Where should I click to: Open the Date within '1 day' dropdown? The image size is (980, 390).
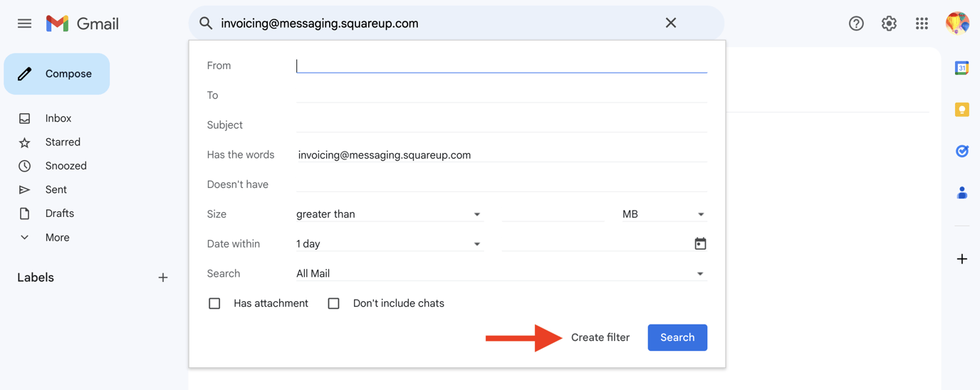coord(389,244)
